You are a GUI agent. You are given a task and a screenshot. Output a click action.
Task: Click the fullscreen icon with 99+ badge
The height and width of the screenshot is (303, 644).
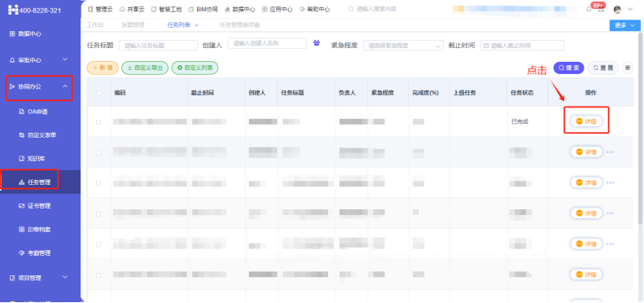pos(602,10)
